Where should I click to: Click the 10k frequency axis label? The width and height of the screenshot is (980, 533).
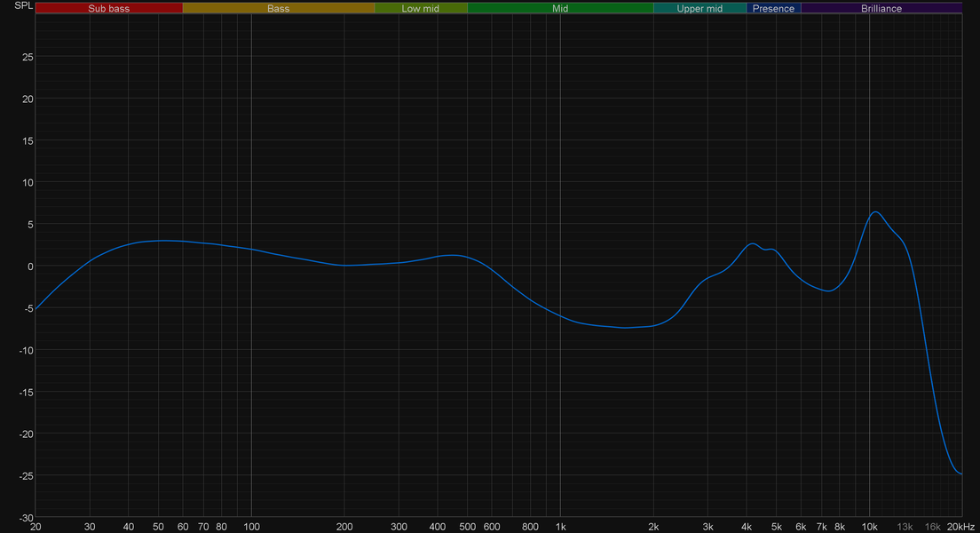click(x=869, y=527)
